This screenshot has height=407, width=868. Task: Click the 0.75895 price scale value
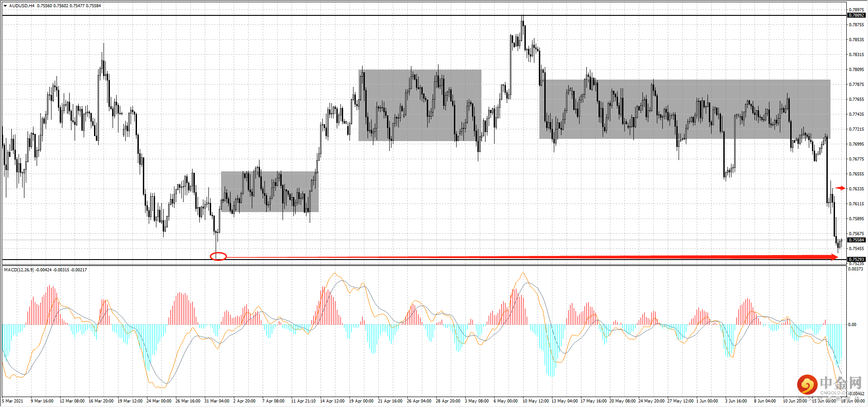(x=856, y=219)
